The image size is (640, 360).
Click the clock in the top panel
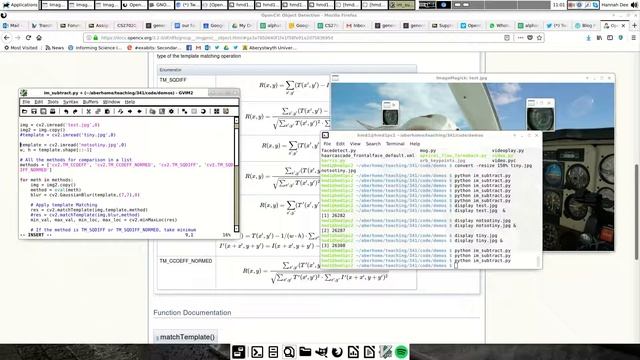559,5
